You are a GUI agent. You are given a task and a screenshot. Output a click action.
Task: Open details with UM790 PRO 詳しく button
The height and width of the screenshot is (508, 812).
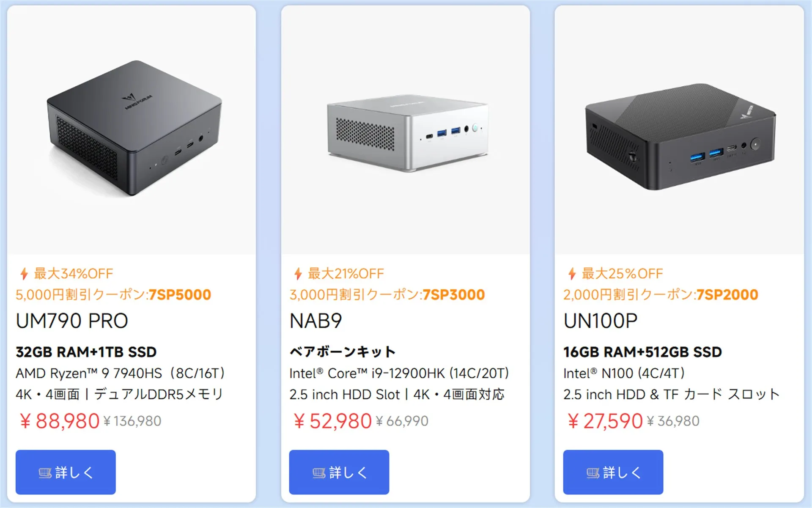click(x=66, y=472)
